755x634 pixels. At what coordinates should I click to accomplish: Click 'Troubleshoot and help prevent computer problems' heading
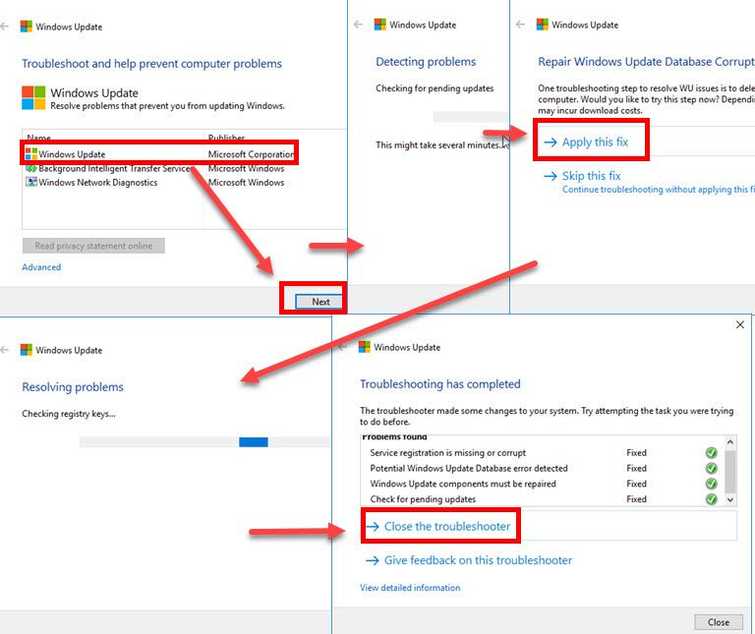(152, 64)
